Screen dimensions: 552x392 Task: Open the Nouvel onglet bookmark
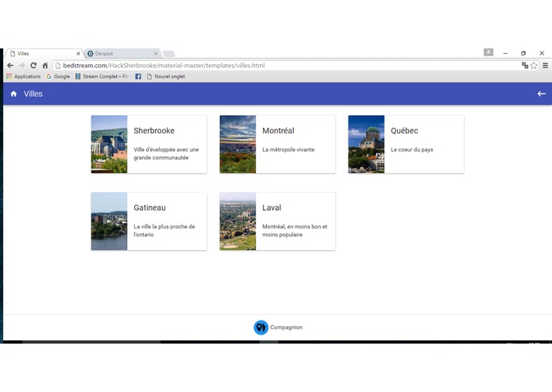coord(166,76)
